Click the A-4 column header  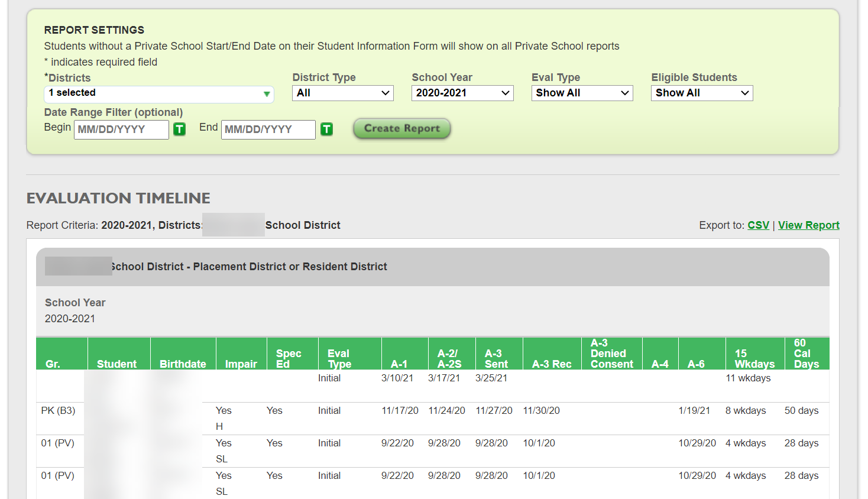[660, 354]
